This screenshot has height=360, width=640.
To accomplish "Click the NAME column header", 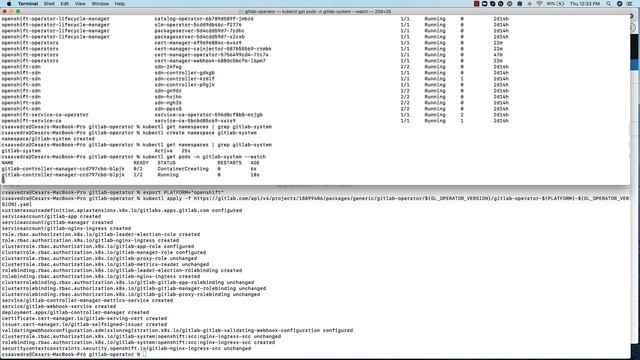I will pos(7,162).
